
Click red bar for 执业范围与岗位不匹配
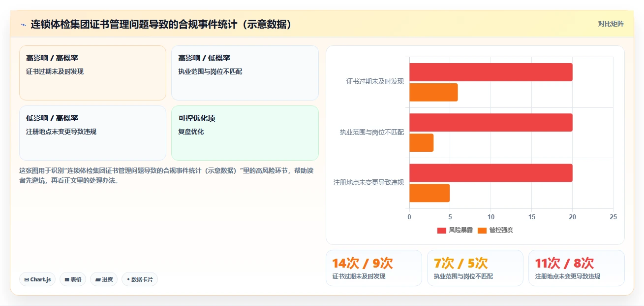[491, 122]
